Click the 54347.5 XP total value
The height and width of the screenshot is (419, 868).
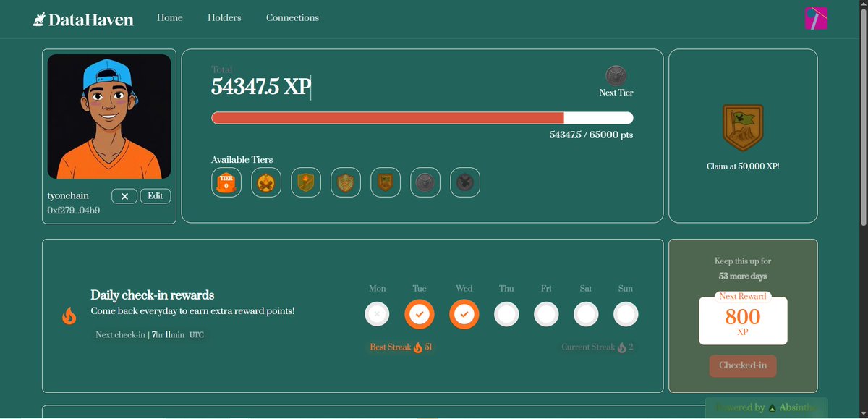[x=260, y=87]
